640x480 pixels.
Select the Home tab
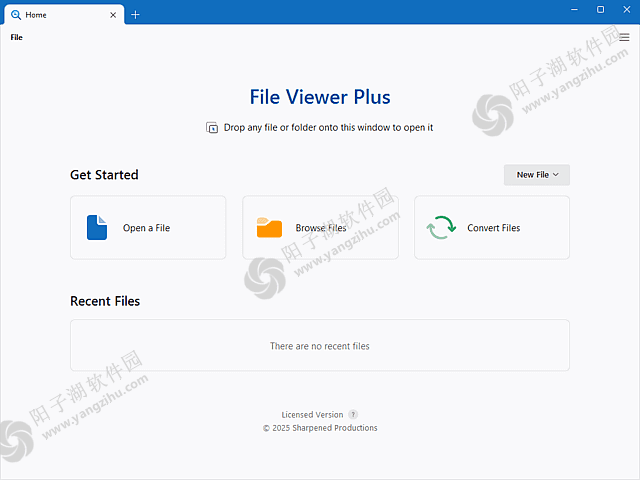64,15
